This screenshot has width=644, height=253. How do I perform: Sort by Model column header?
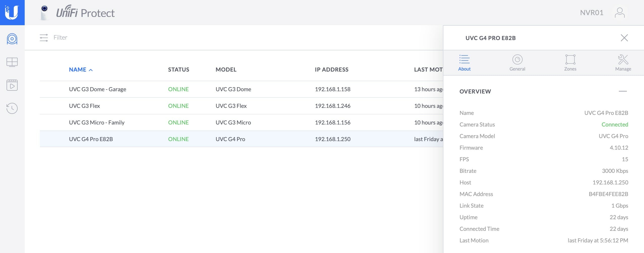[226, 70]
